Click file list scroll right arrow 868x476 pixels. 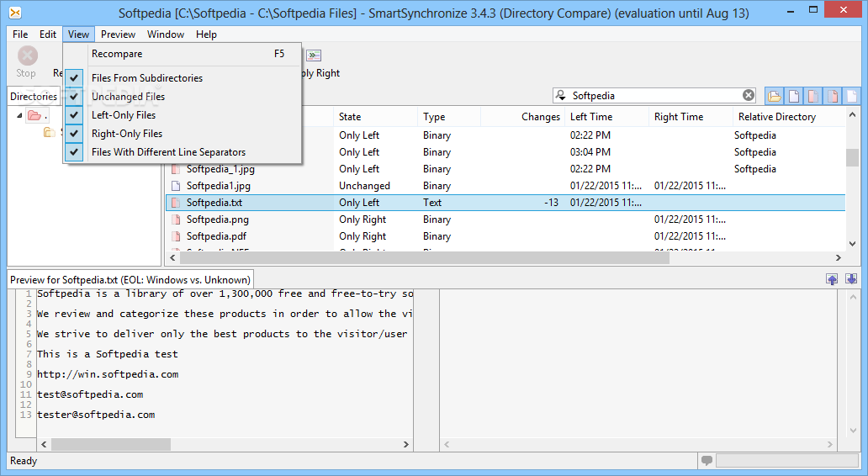838,258
